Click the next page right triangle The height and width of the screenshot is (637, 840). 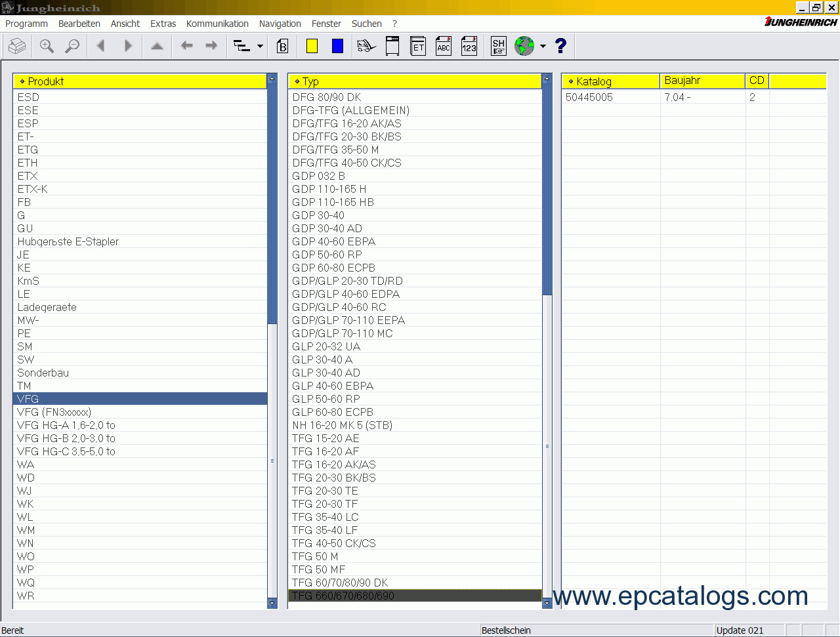[x=128, y=46]
